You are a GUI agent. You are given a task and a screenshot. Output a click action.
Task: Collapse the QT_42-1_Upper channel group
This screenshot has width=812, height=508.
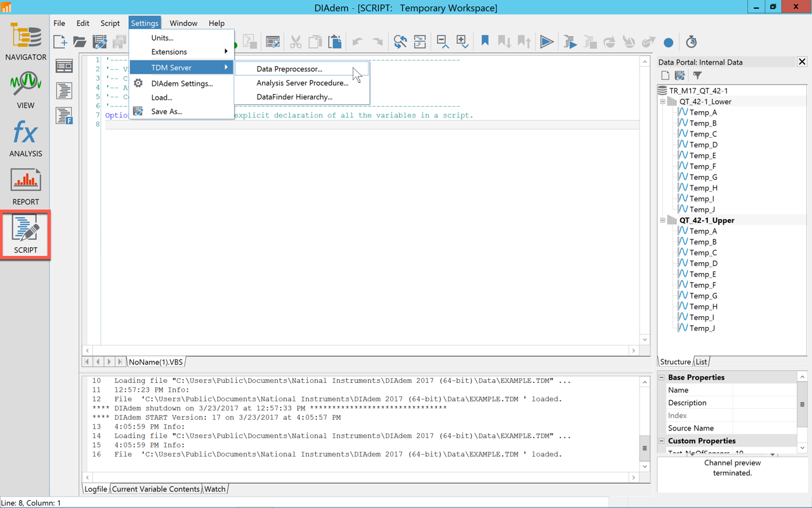(x=662, y=220)
